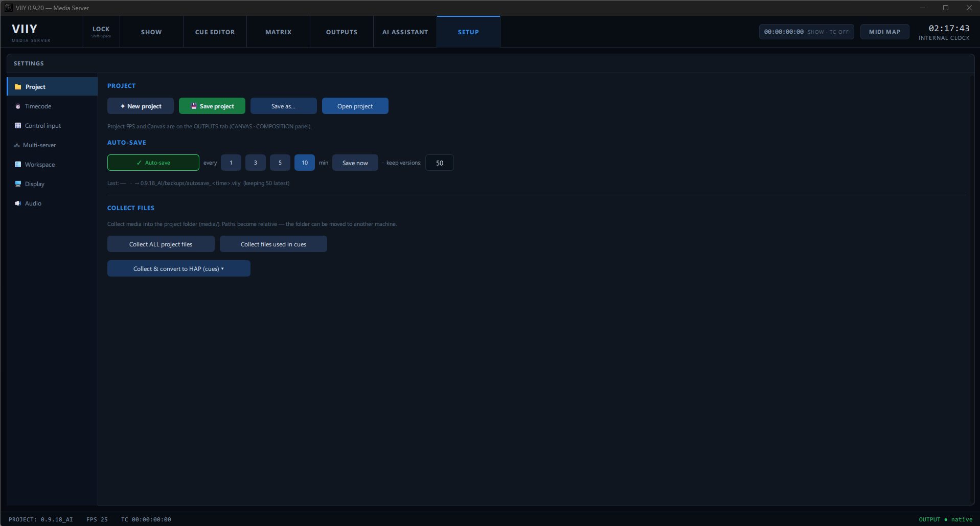Minimize the VIIY window
Viewport: 980px width, 526px height.
point(923,8)
